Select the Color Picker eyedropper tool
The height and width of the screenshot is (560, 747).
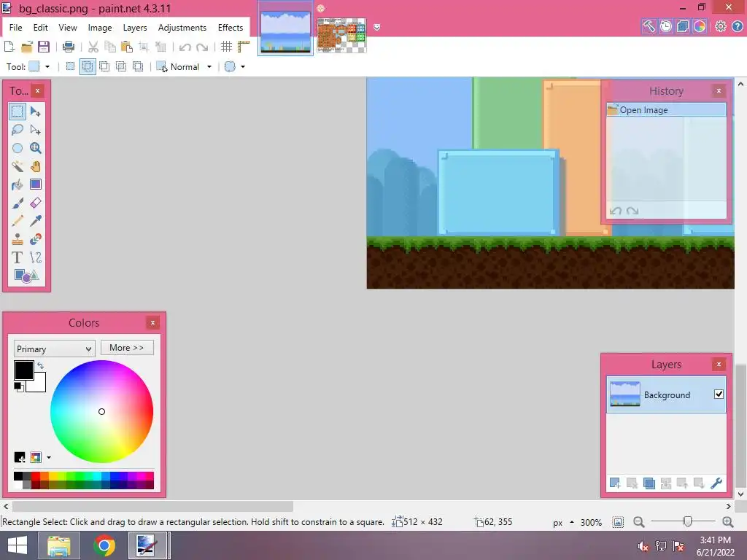35,221
